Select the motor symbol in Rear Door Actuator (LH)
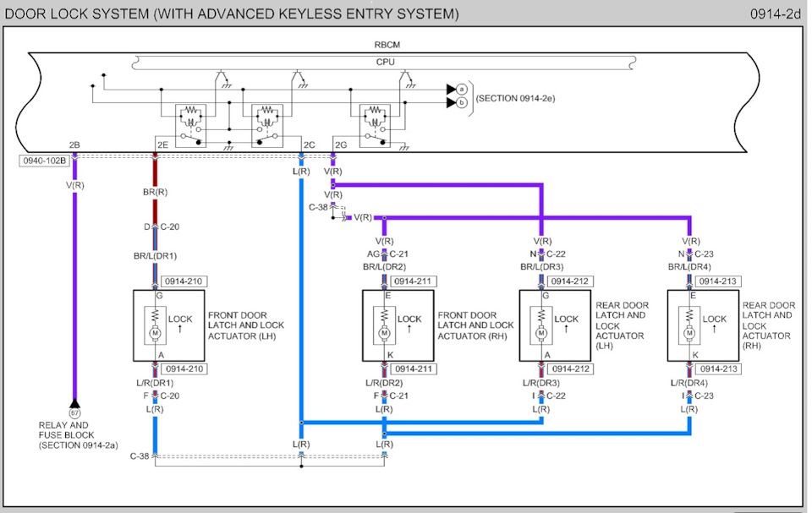The image size is (812, 513). tap(541, 333)
